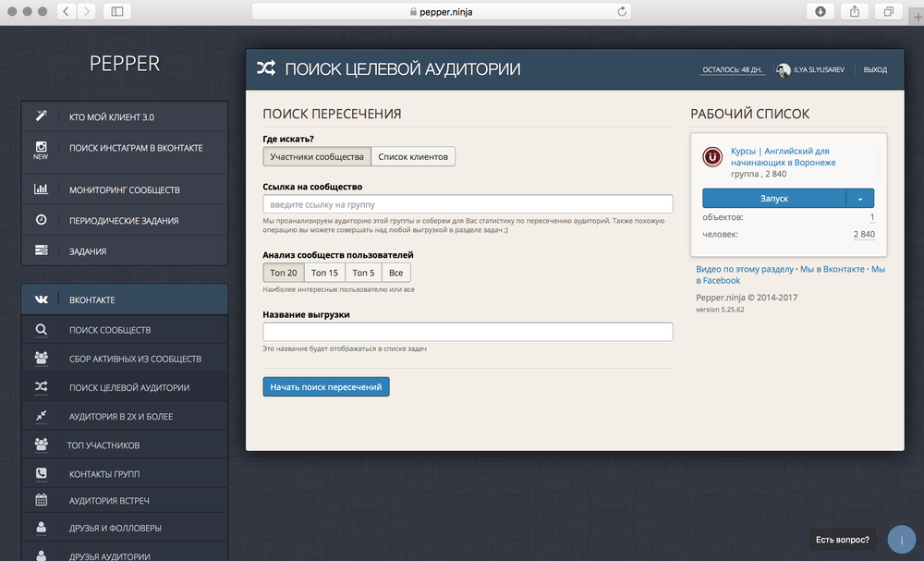Open the Периодические задания menu item

(x=125, y=220)
